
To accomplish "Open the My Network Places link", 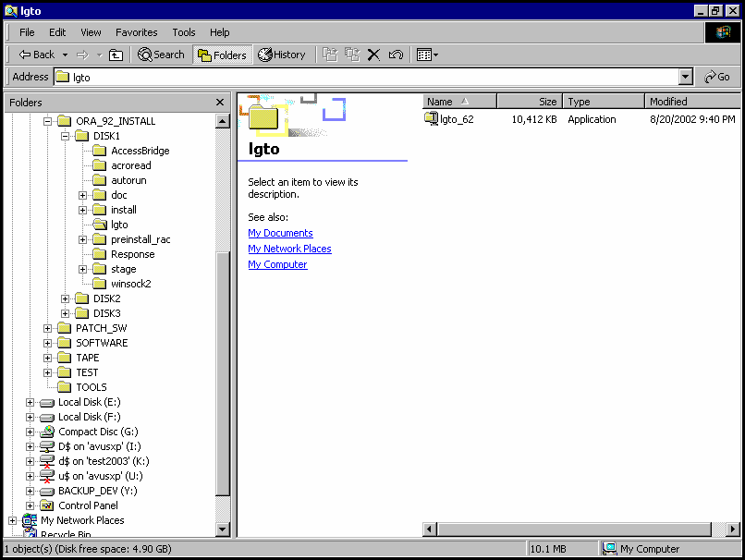I will tap(290, 249).
